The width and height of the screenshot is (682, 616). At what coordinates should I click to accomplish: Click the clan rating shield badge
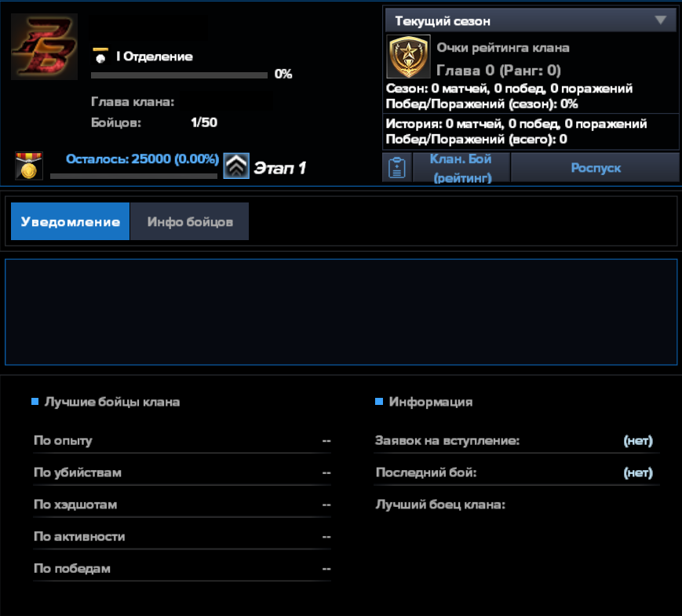408,56
